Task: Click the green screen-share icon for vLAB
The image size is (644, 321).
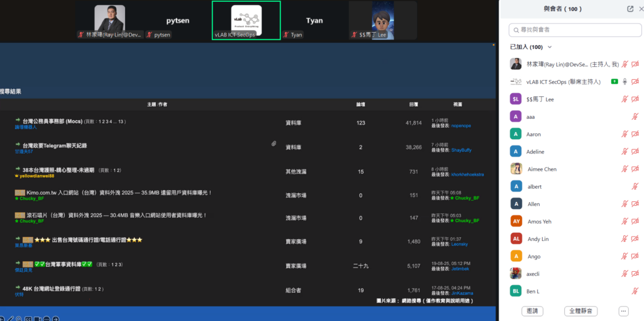Action: click(614, 82)
